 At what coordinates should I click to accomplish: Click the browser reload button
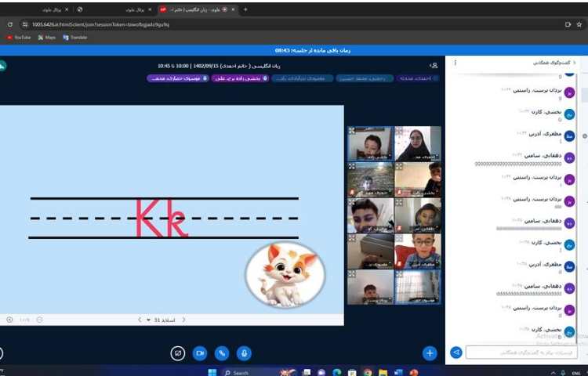click(10, 25)
